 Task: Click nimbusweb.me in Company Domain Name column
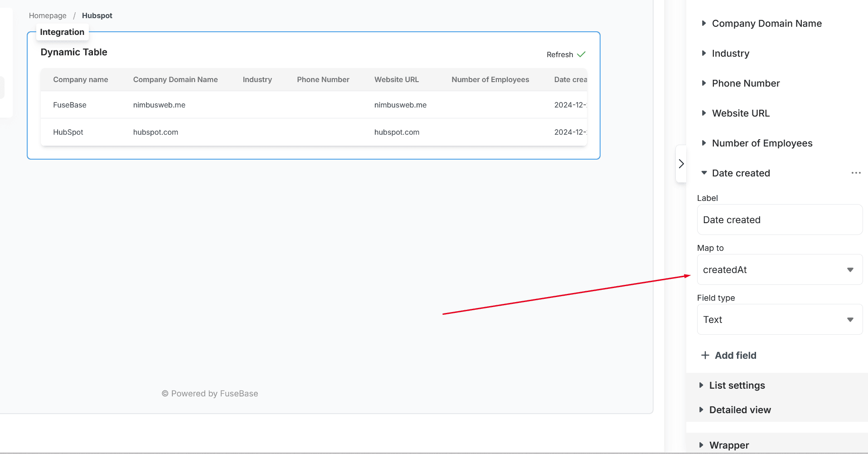pyautogui.click(x=159, y=105)
